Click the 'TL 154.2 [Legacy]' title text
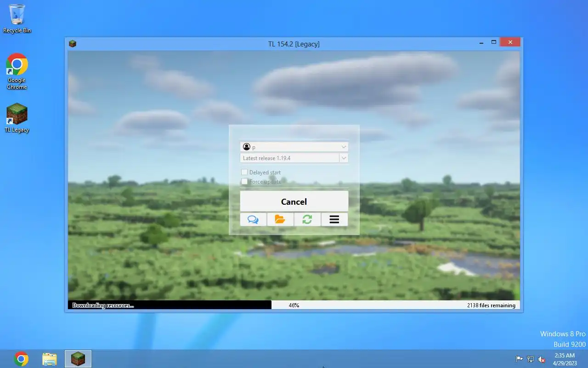588x368 pixels. 294,44
